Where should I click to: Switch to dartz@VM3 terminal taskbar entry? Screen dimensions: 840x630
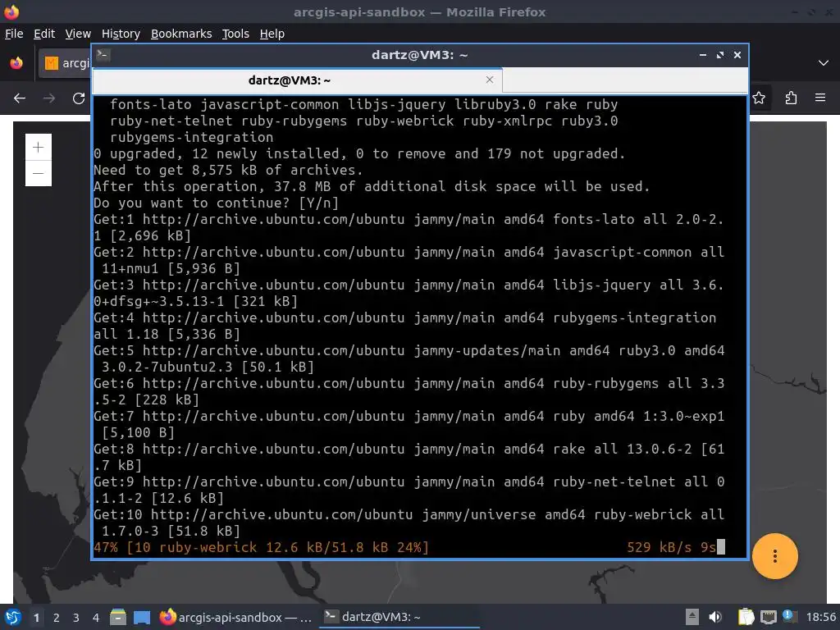[x=399, y=617]
